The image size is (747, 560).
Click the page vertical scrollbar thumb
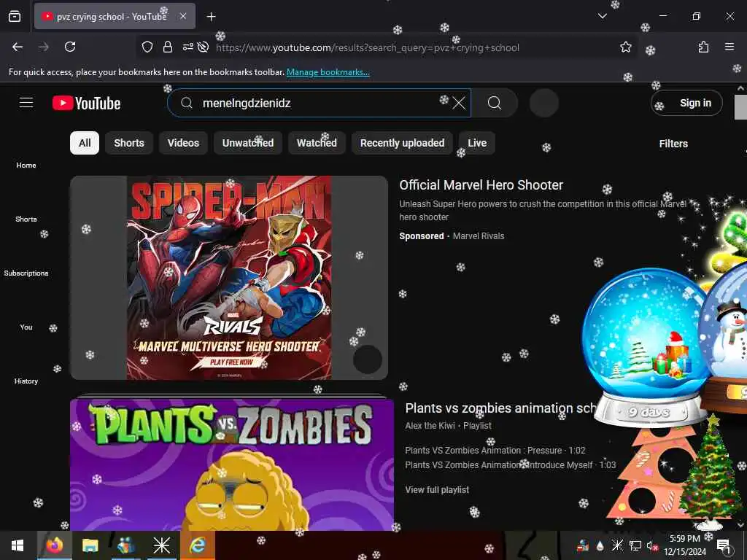click(x=740, y=107)
